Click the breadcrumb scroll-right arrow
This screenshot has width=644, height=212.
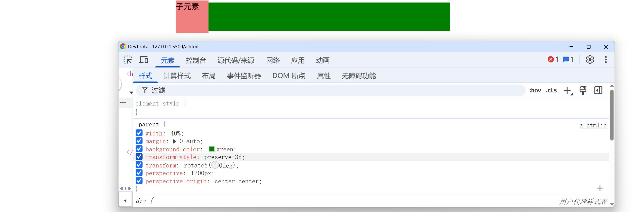(130, 188)
